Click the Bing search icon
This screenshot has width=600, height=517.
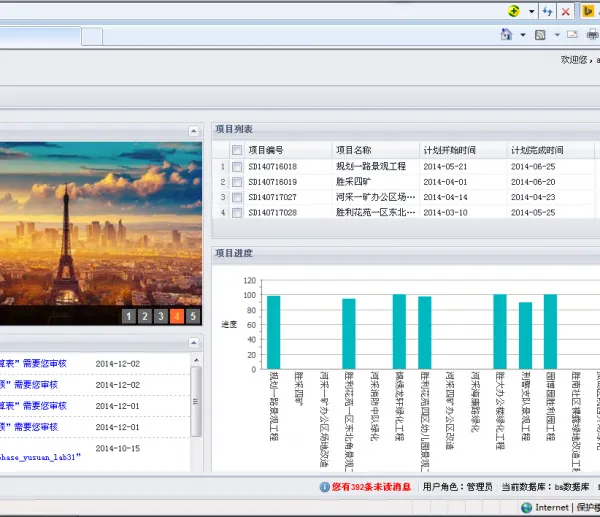587,11
